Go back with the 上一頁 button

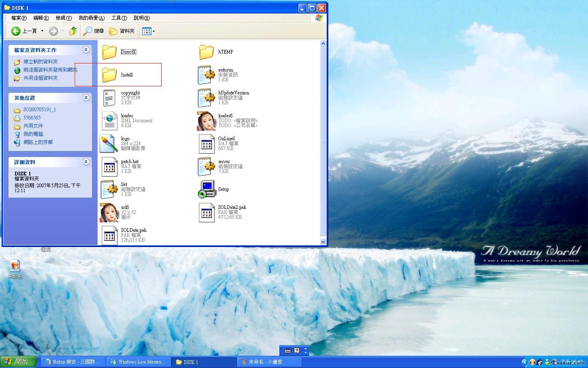[x=24, y=31]
